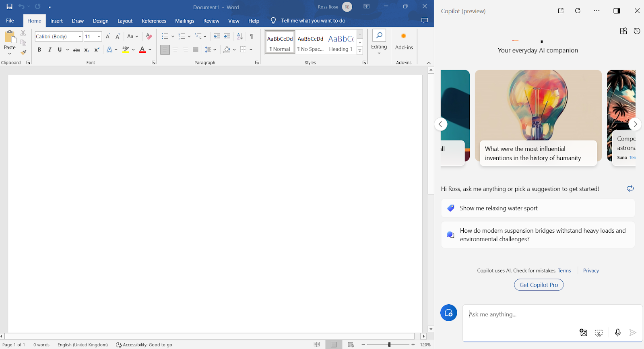Start a new Copilot topic

pyautogui.click(x=449, y=313)
